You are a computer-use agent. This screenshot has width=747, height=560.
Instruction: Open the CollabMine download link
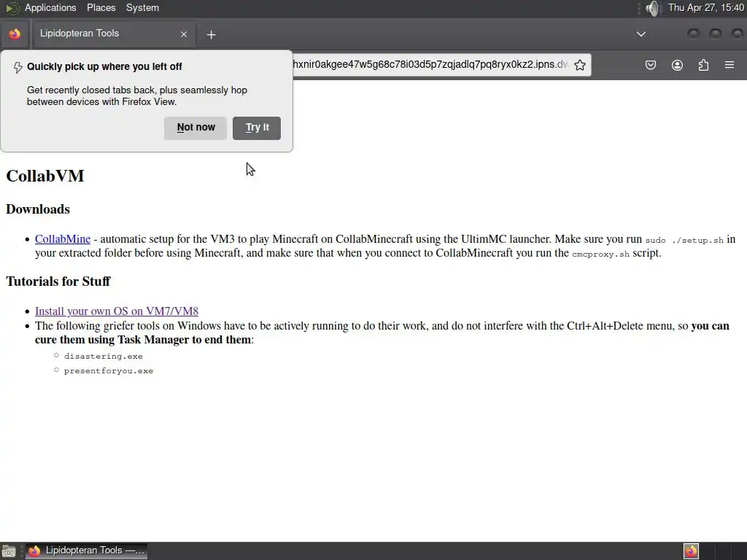click(x=63, y=239)
